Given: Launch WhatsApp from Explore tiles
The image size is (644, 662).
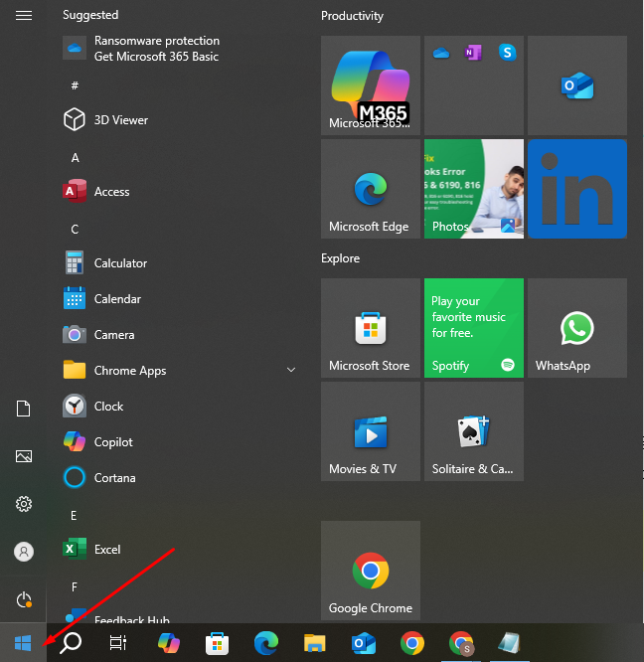Looking at the screenshot, I should coord(576,328).
